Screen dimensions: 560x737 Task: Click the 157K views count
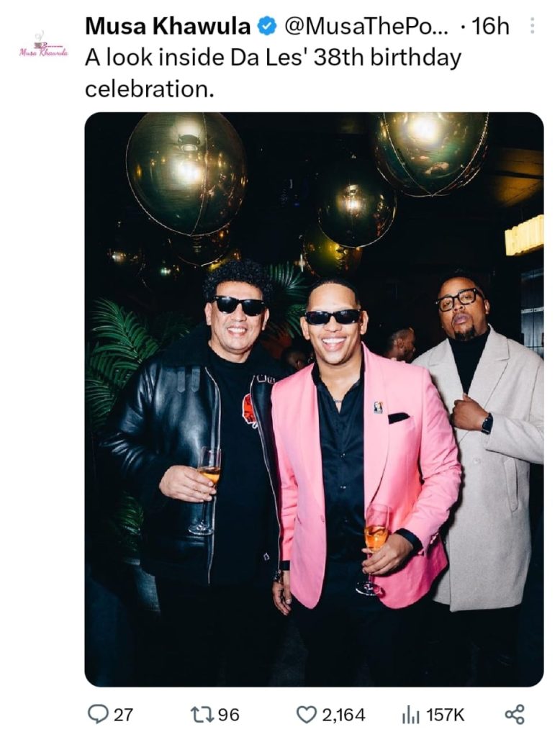[446, 715]
